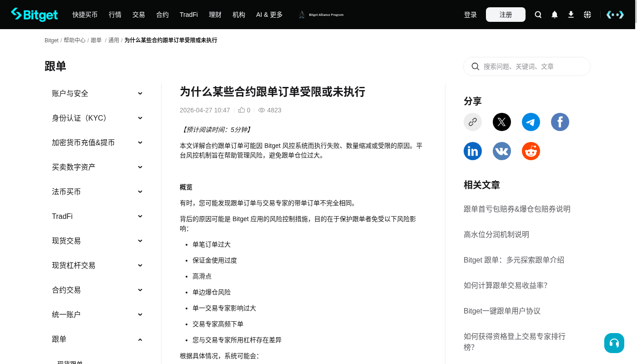Expand the 现货交易 section
Screen dimensions: 637x364
[x=97, y=241]
